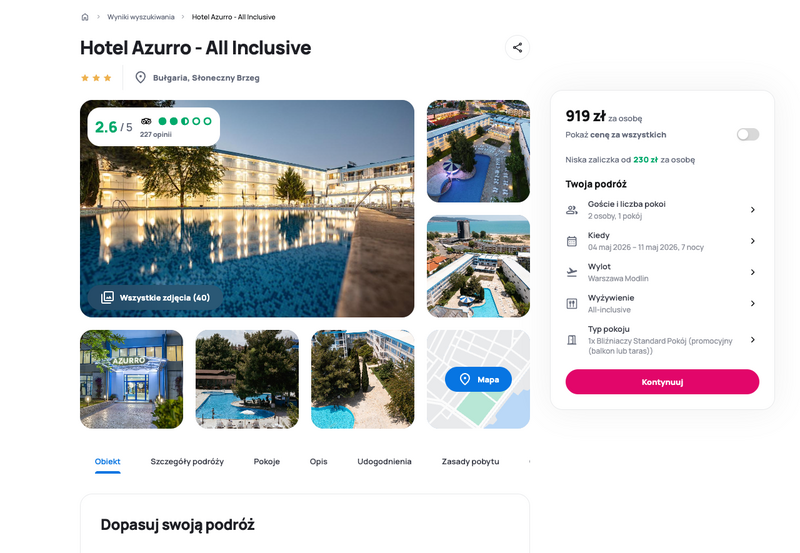
Task: Click the Kontynuuj button
Action: pyautogui.click(x=662, y=382)
